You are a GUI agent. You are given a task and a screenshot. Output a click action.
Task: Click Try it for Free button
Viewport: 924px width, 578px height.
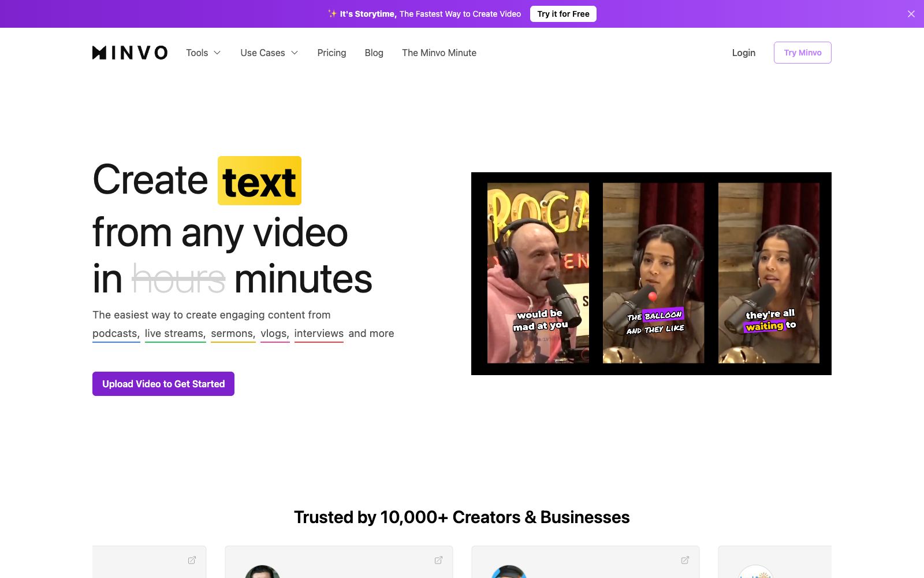pos(563,14)
